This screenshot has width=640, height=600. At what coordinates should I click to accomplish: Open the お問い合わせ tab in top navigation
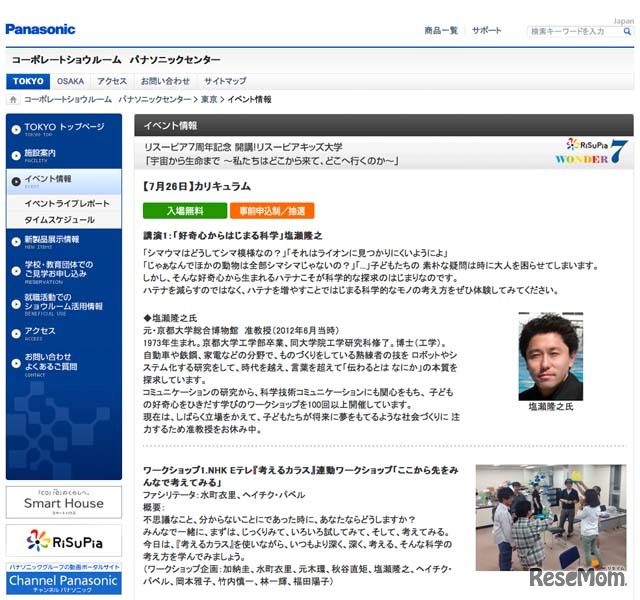click(x=165, y=81)
